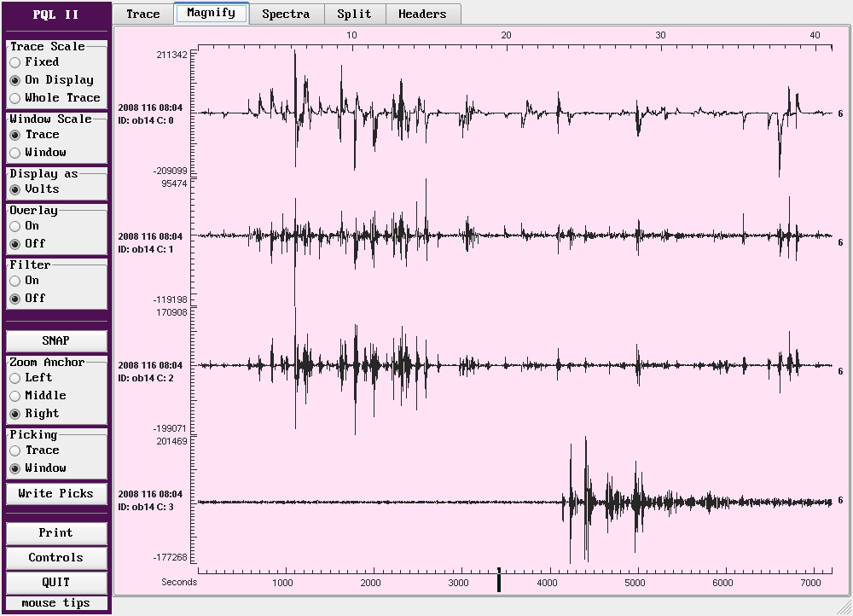Quit the PQL II application

(x=56, y=583)
